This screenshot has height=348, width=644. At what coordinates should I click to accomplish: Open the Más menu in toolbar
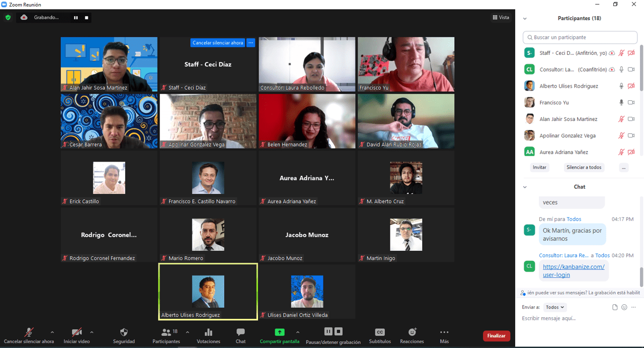pos(444,332)
